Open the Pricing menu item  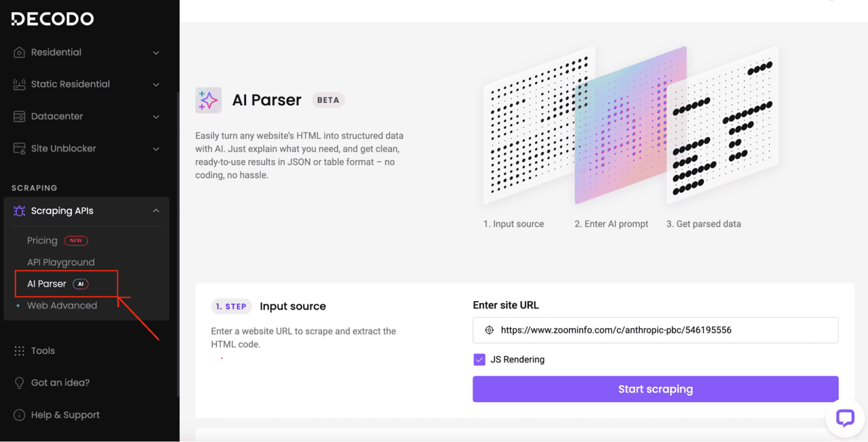(x=42, y=241)
